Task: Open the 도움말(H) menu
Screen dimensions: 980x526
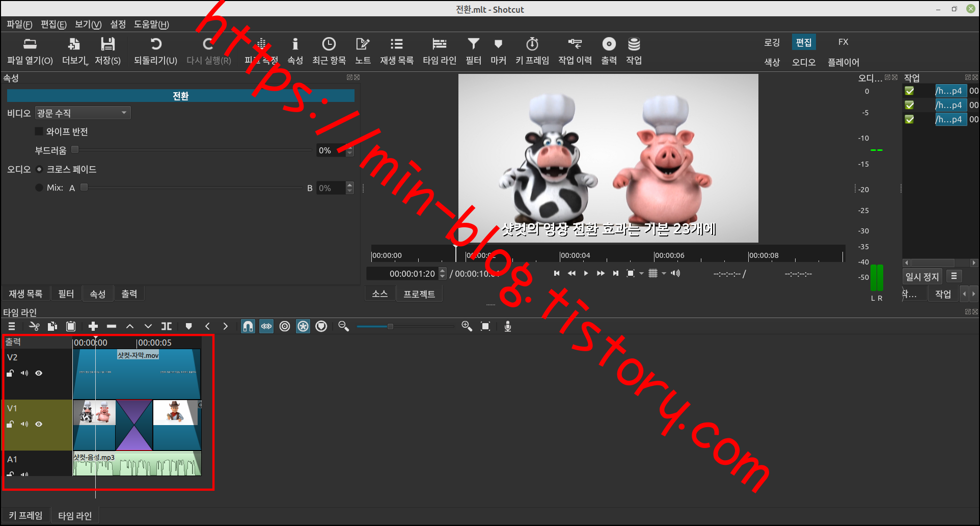Action: [x=151, y=24]
